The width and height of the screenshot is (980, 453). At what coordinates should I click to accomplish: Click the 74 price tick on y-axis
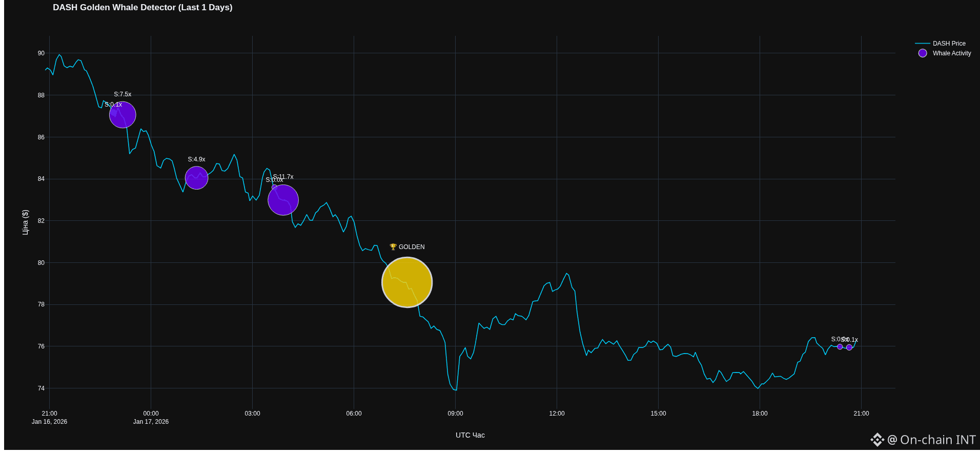pyautogui.click(x=41, y=388)
